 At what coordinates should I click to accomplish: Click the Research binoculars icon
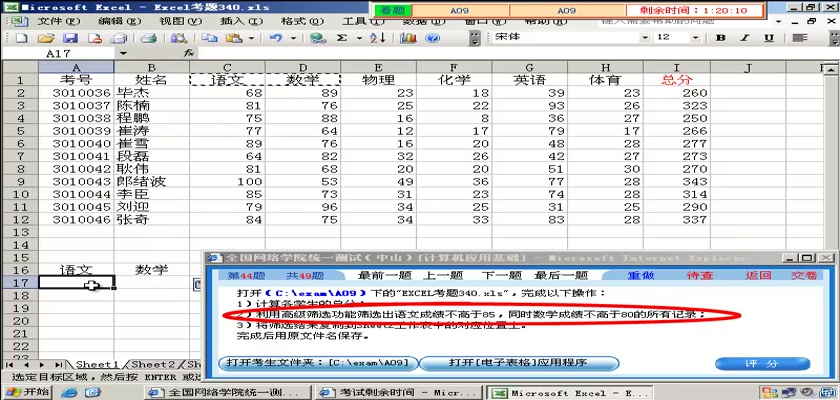point(178,38)
